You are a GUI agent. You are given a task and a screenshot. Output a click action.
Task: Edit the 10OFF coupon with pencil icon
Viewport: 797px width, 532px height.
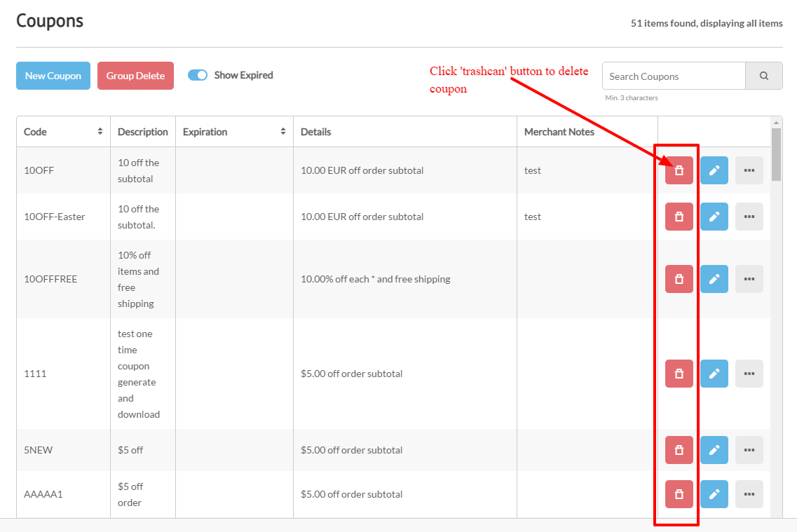point(714,170)
